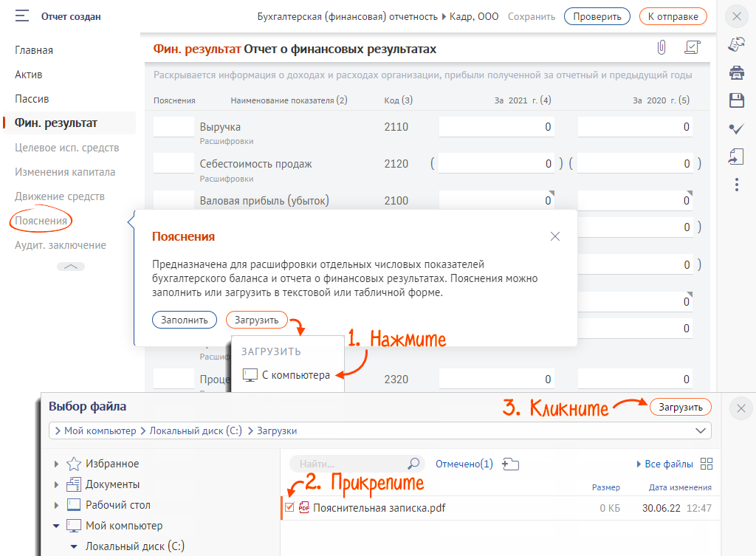Click the floppy disk save icon

point(736,100)
